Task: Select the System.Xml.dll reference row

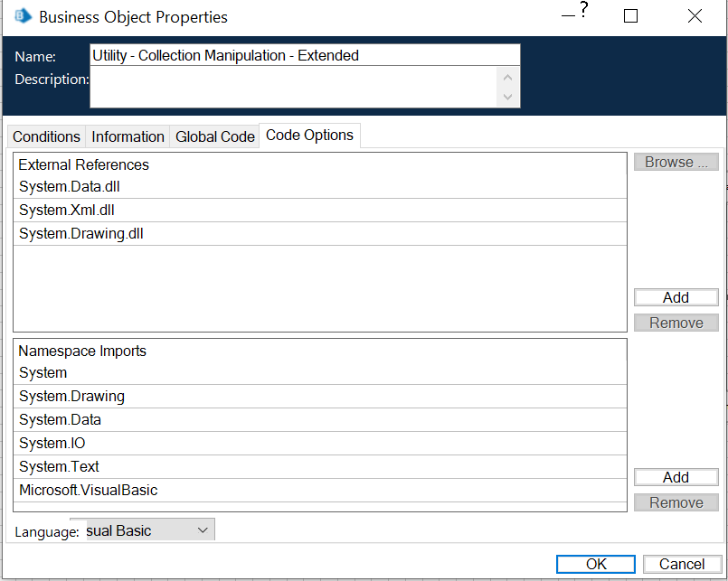Action: click(320, 211)
